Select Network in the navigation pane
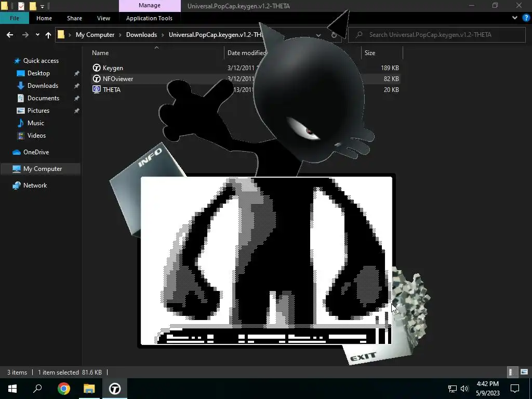 click(x=35, y=185)
